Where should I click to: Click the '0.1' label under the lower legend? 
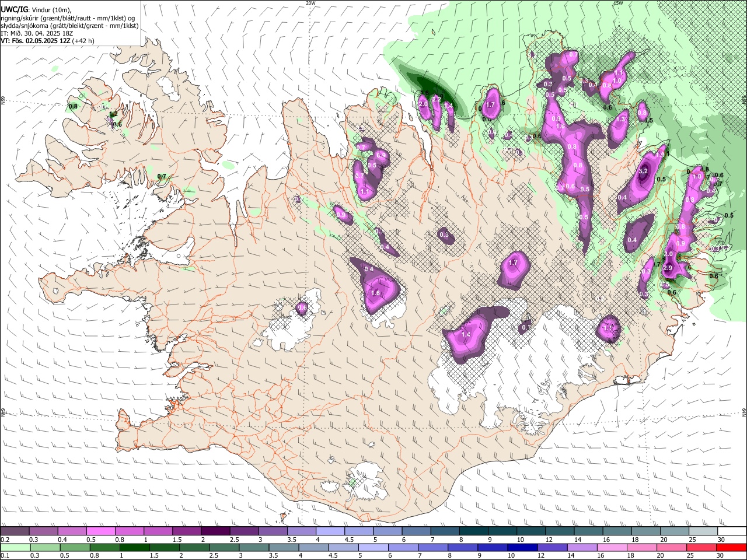tap(5, 555)
